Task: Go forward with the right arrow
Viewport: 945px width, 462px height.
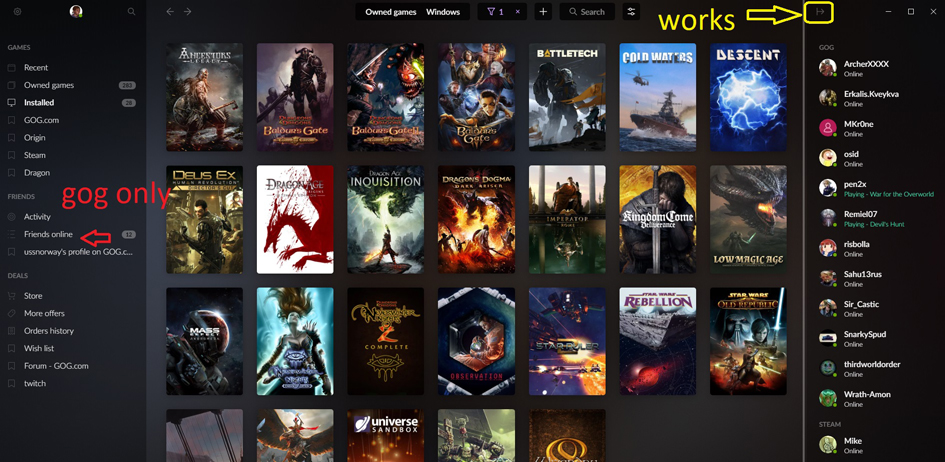Action: [x=187, y=11]
